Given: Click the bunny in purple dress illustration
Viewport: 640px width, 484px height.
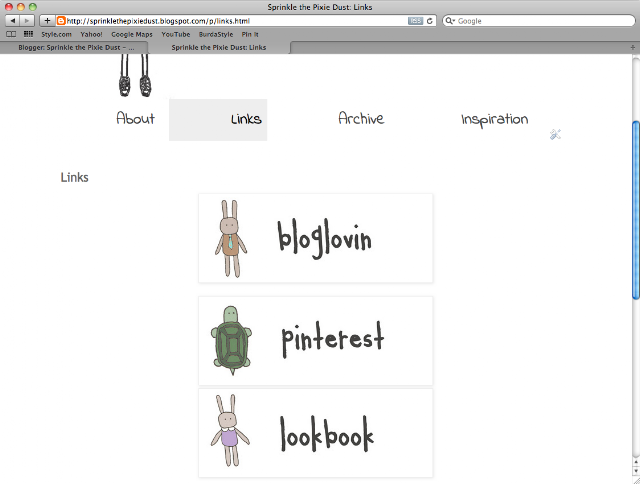Looking at the screenshot, I should tap(230, 431).
